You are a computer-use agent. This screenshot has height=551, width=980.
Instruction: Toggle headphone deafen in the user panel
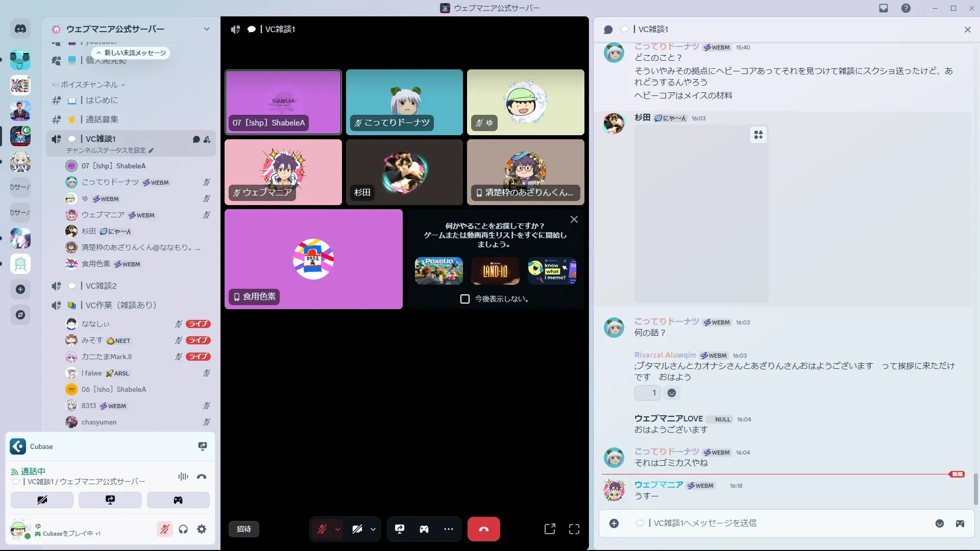coord(183,529)
